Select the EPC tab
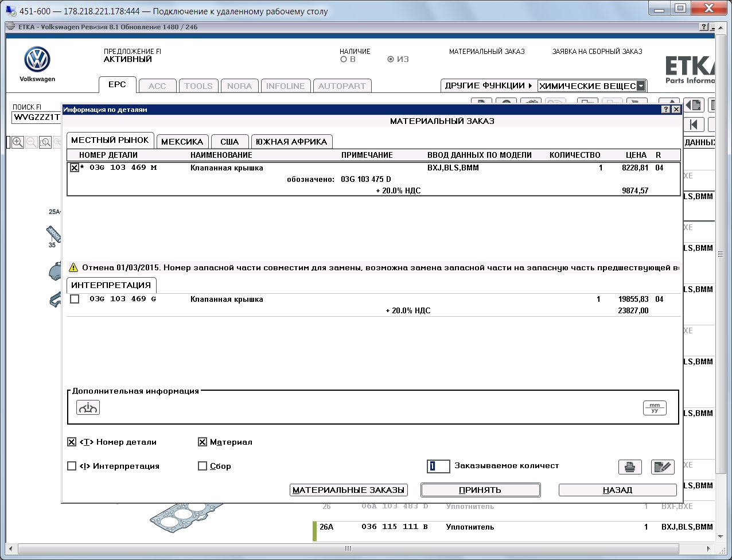Image resolution: width=732 pixels, height=560 pixels. [x=117, y=84]
